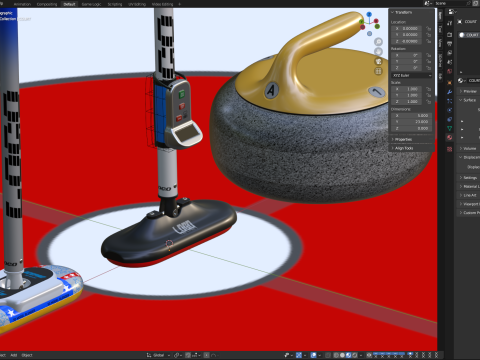Open the Item tab in sidebar
This screenshot has height=360, width=480.
pos(440,16)
